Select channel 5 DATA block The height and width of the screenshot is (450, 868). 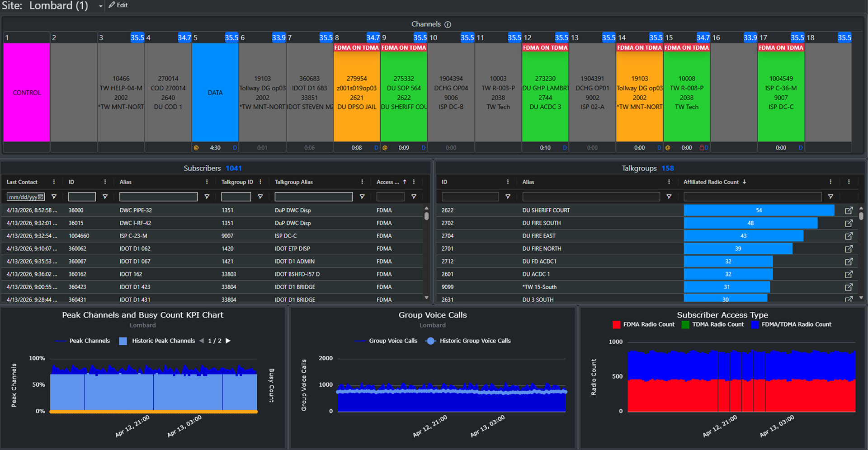tap(215, 93)
